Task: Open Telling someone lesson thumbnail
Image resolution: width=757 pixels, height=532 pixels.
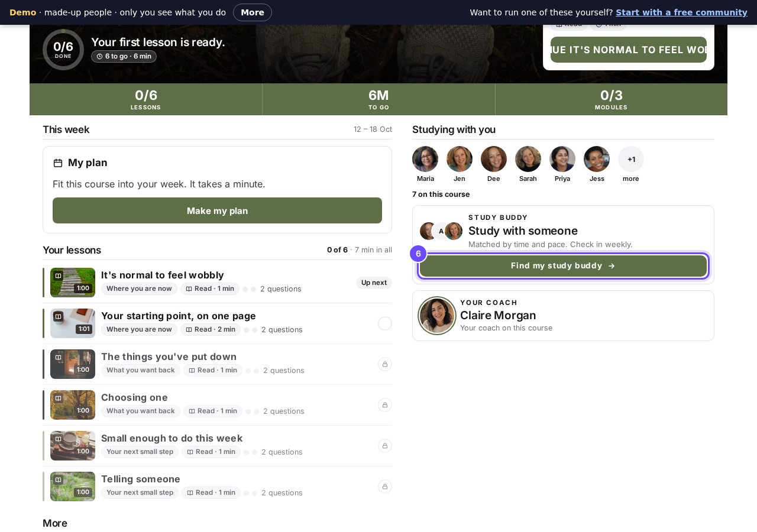Action: (x=73, y=486)
